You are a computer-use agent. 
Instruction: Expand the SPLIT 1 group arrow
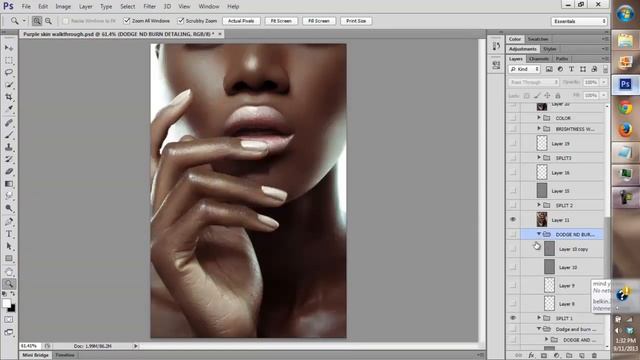(539, 318)
